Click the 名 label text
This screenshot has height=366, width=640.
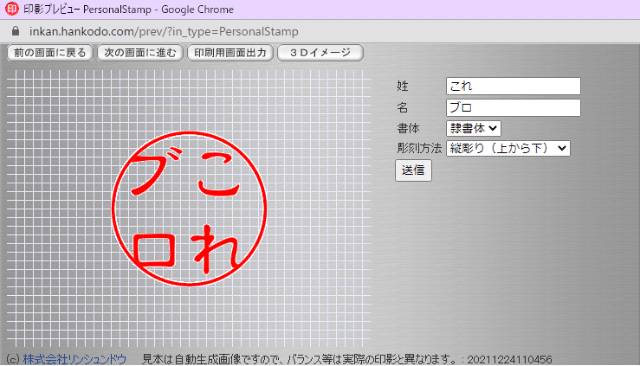click(402, 108)
